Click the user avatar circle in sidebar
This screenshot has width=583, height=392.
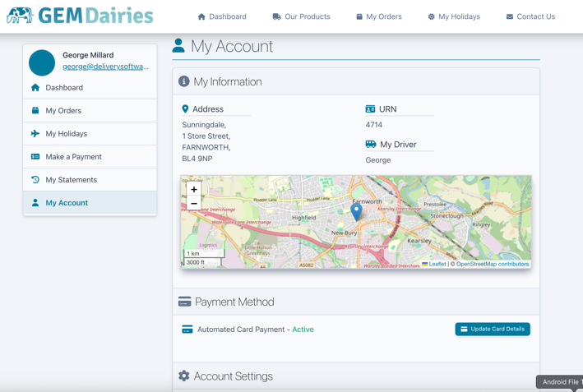click(42, 62)
